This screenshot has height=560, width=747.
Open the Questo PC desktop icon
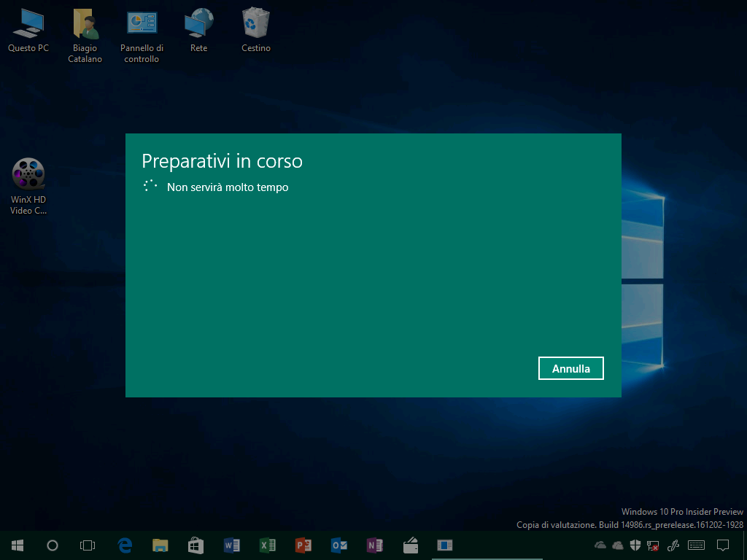point(28,29)
